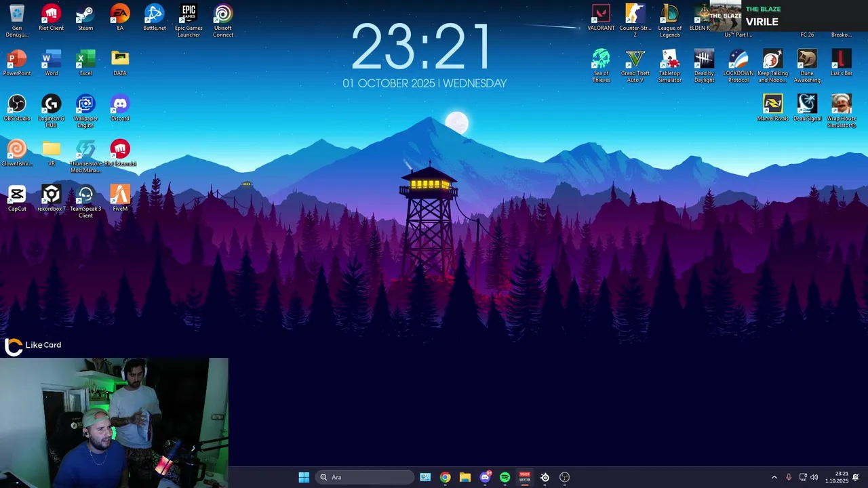Open the Logitech G HUB shortcut
This screenshot has width=868, height=488.
[51, 111]
